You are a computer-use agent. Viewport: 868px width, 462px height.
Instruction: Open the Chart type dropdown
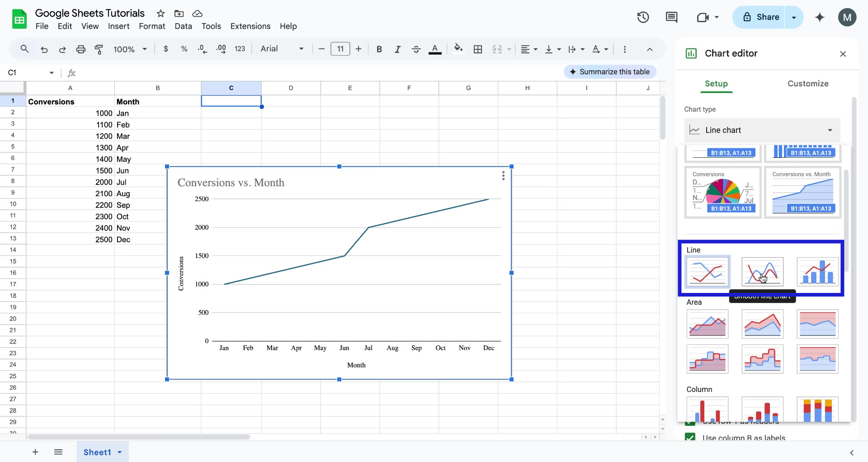[x=762, y=130]
